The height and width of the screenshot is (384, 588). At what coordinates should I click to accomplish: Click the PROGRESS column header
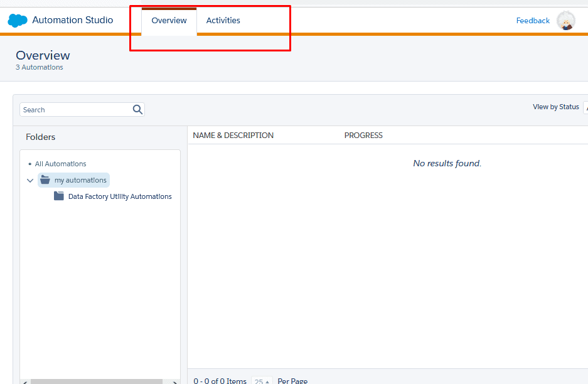point(363,136)
